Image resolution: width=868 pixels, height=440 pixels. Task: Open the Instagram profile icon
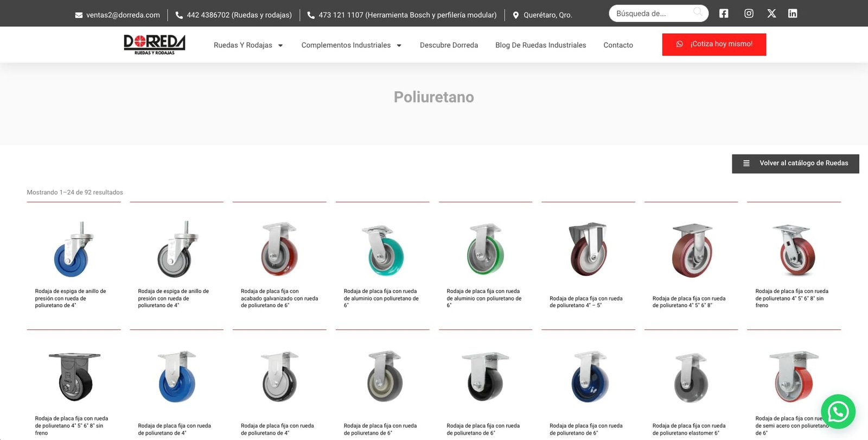[749, 14]
